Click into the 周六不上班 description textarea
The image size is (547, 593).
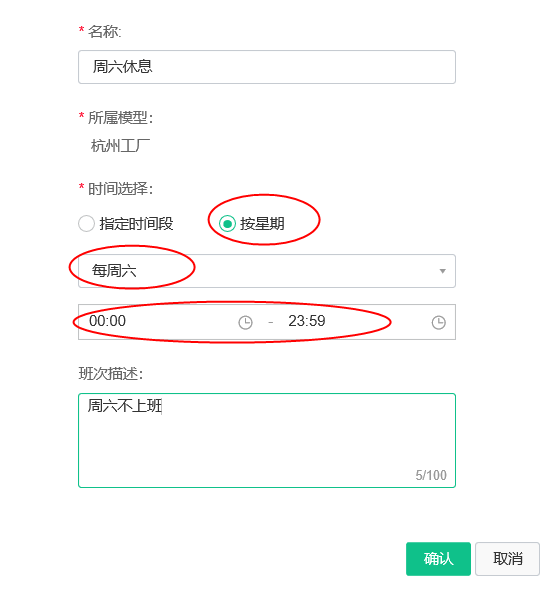[x=267, y=441]
